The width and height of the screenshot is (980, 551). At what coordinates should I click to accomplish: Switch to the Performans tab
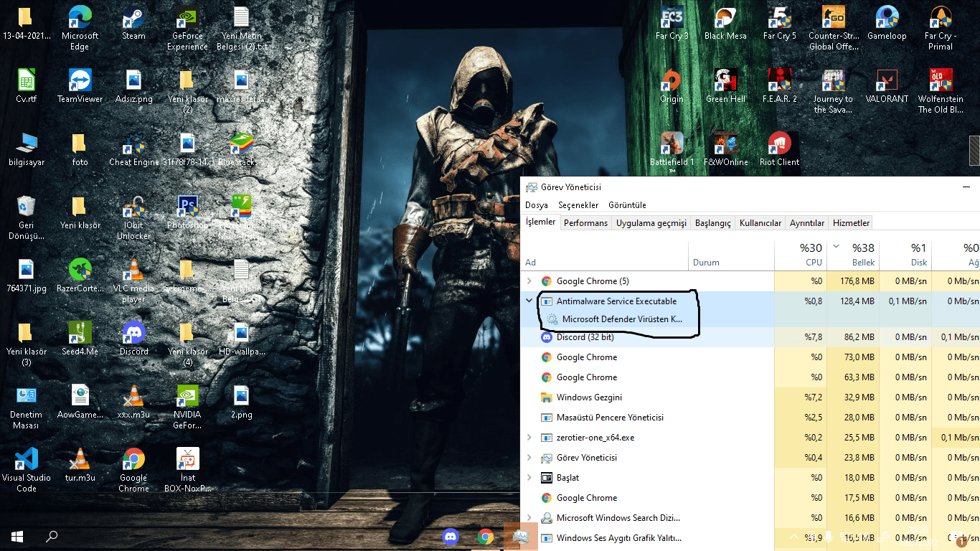point(585,223)
